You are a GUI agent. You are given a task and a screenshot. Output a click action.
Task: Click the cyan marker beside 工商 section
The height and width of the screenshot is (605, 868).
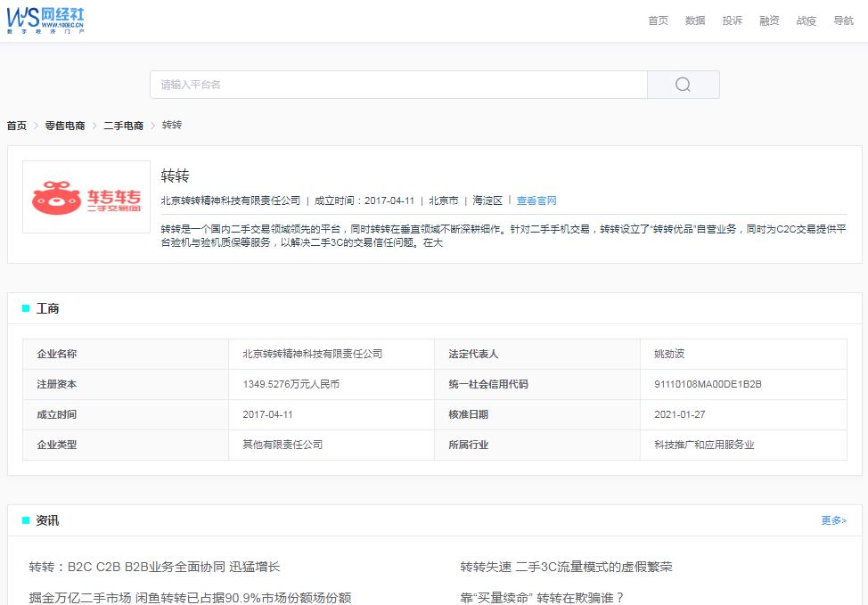tap(24, 307)
